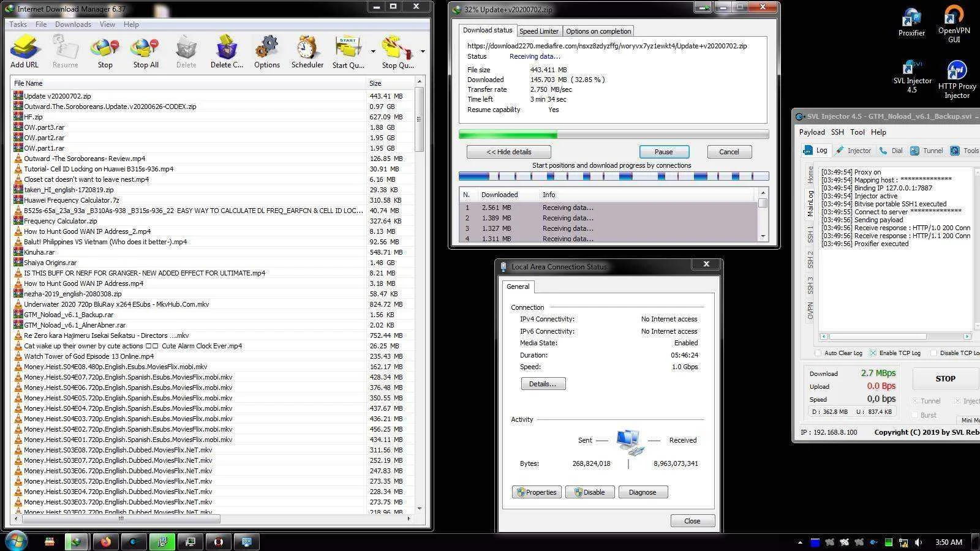This screenshot has width=980, height=551.
Task: Toggle the Burst checkbox in SVL Injector
Action: 915,415
